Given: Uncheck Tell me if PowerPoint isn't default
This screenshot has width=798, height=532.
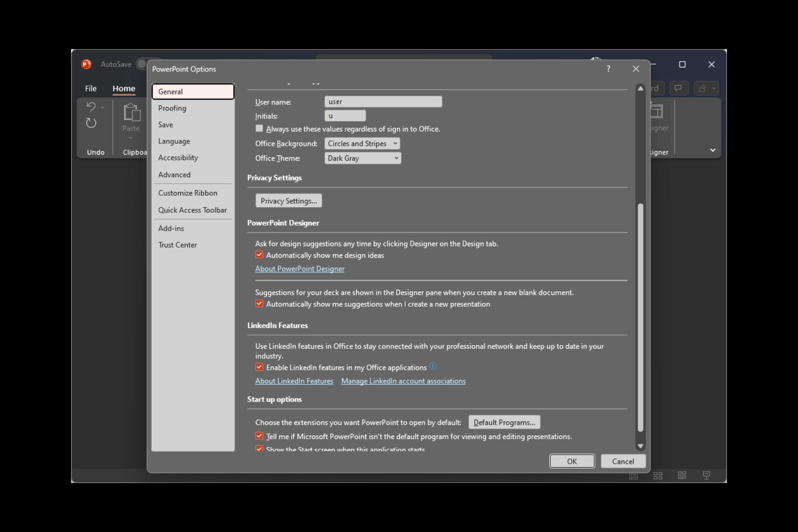Looking at the screenshot, I should (x=259, y=436).
